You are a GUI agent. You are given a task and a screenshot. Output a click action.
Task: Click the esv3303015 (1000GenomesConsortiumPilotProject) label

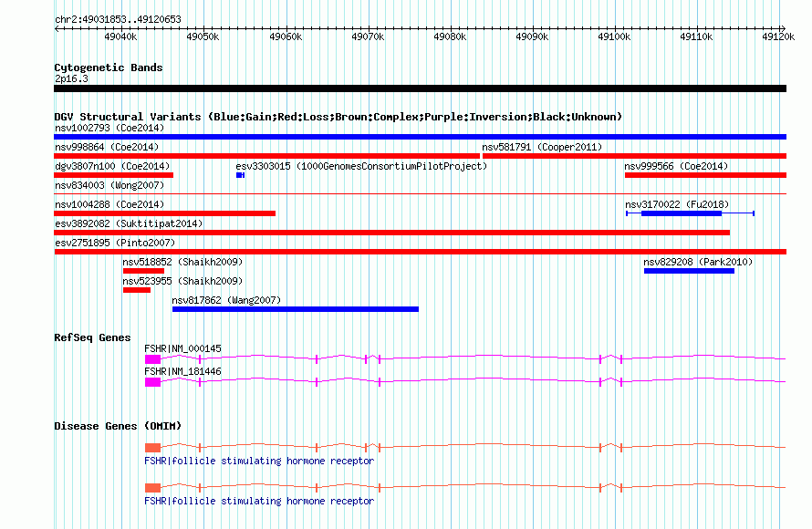tap(361, 166)
